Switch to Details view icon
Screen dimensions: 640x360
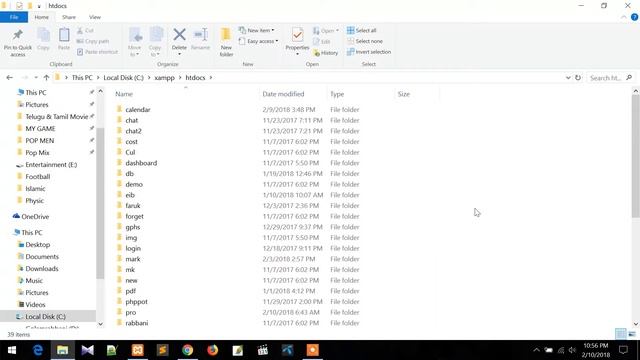coord(620,333)
